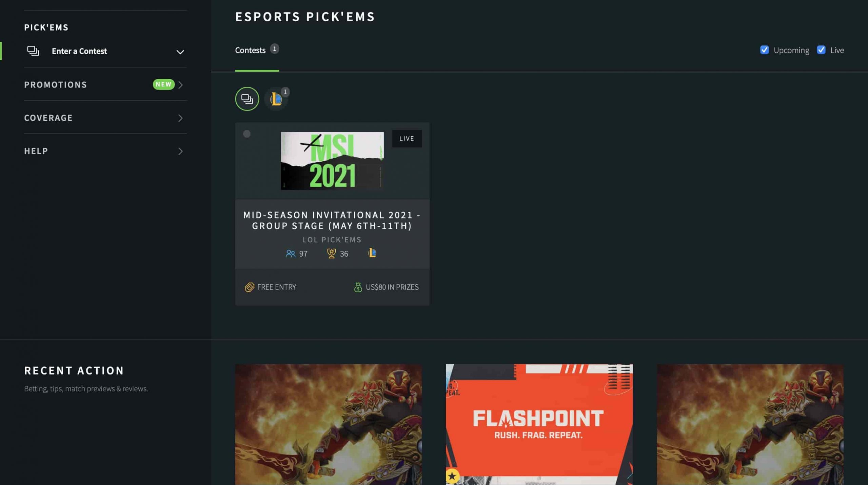Click the Free Entry ticket icon

coord(249,287)
